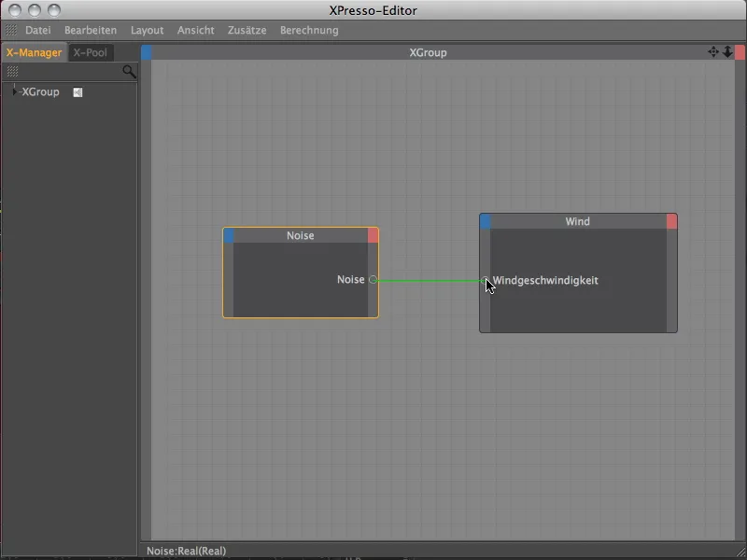Viewport: 747px width, 560px height.
Task: Click the Noise output port circle
Action: pos(373,279)
